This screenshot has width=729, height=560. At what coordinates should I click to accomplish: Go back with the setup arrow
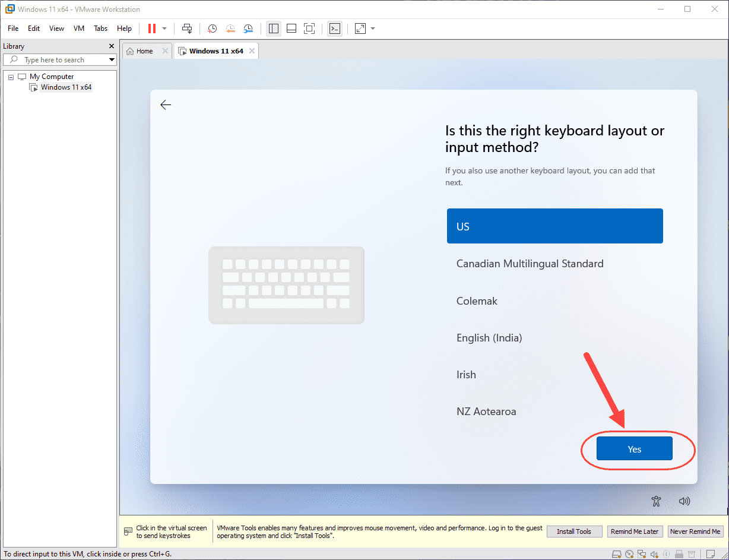[x=166, y=105]
